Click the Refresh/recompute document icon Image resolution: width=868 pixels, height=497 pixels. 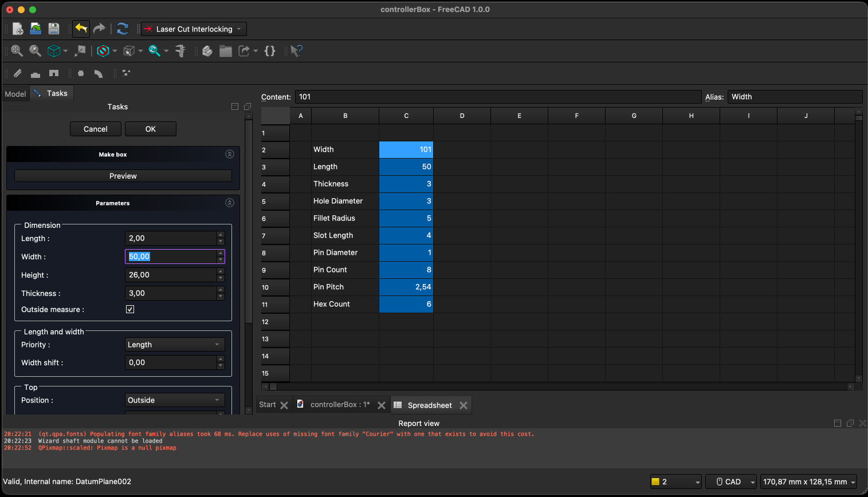click(x=122, y=29)
